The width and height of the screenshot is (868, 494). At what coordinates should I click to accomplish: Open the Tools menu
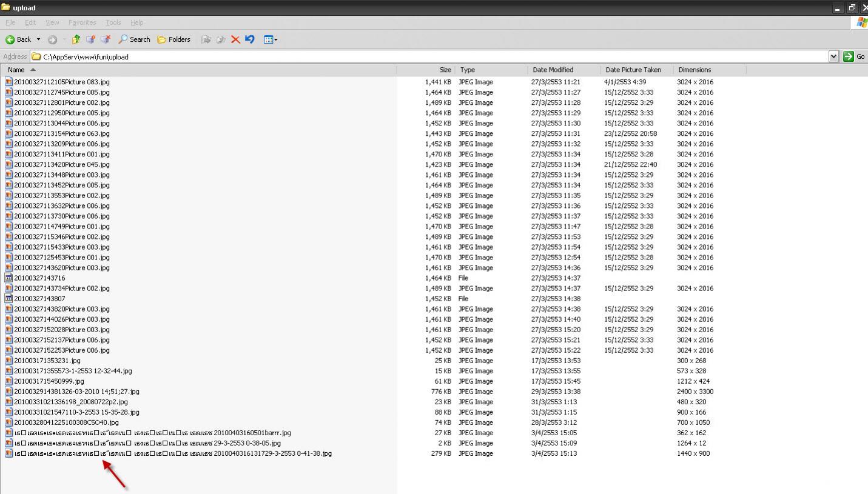click(113, 22)
